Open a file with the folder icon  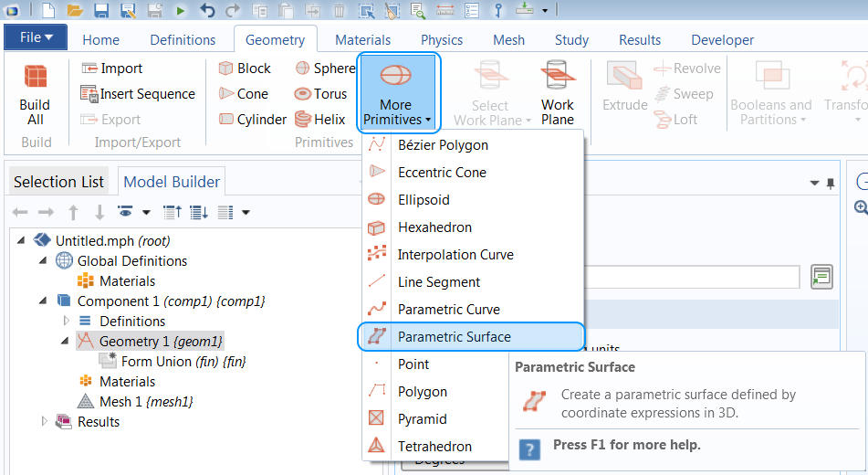74,10
